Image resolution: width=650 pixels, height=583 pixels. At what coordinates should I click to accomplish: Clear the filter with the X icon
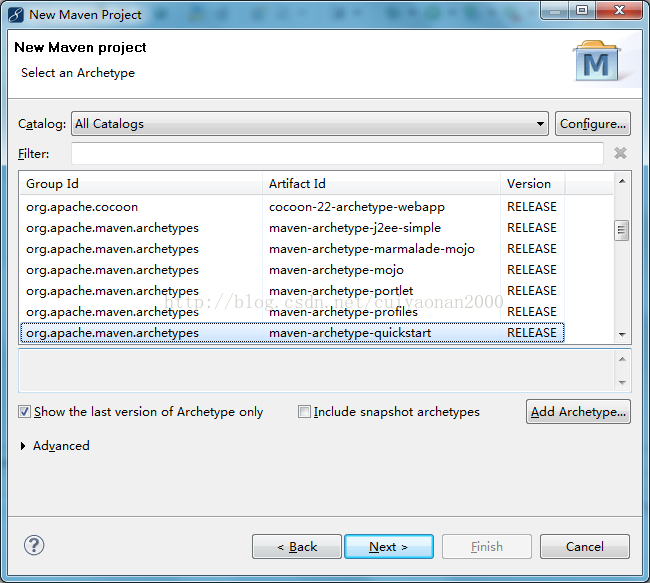620,153
